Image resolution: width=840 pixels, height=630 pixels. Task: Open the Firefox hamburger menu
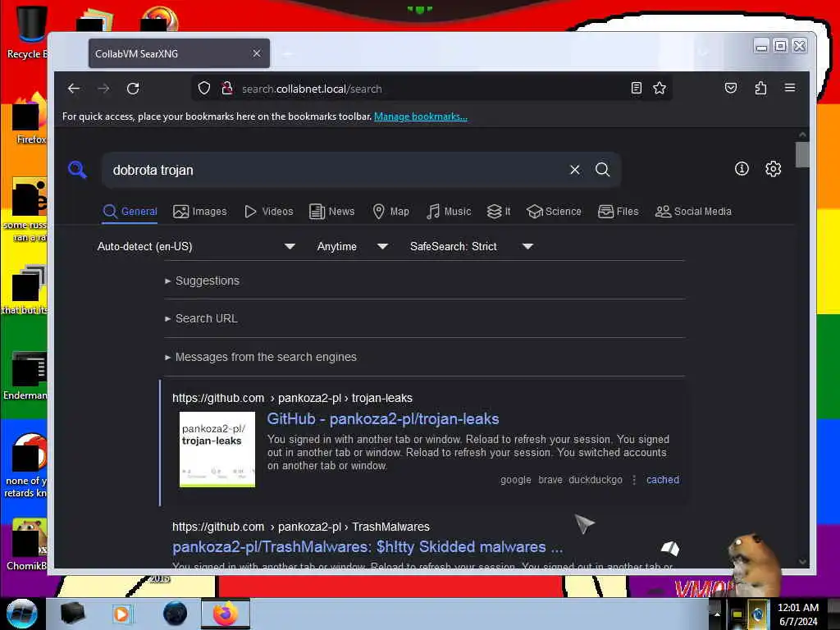coord(790,88)
